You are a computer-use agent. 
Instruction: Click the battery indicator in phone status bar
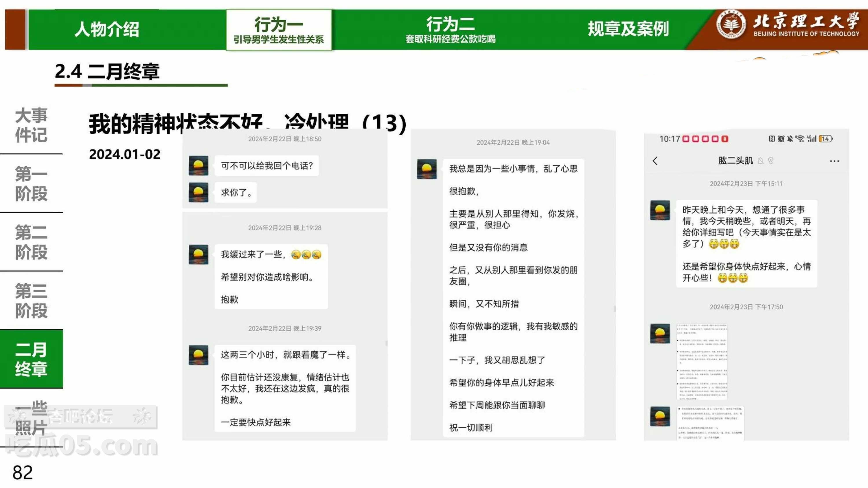point(825,139)
